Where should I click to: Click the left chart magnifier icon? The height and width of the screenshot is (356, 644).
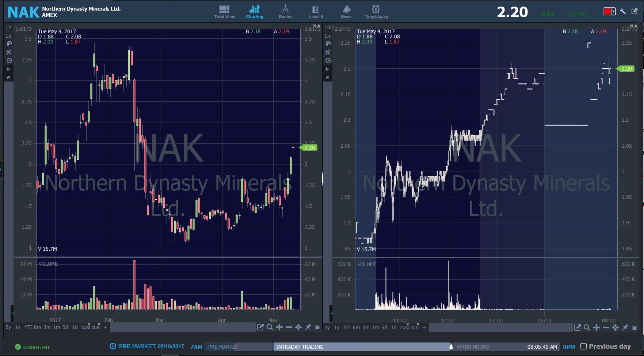[x=270, y=327]
